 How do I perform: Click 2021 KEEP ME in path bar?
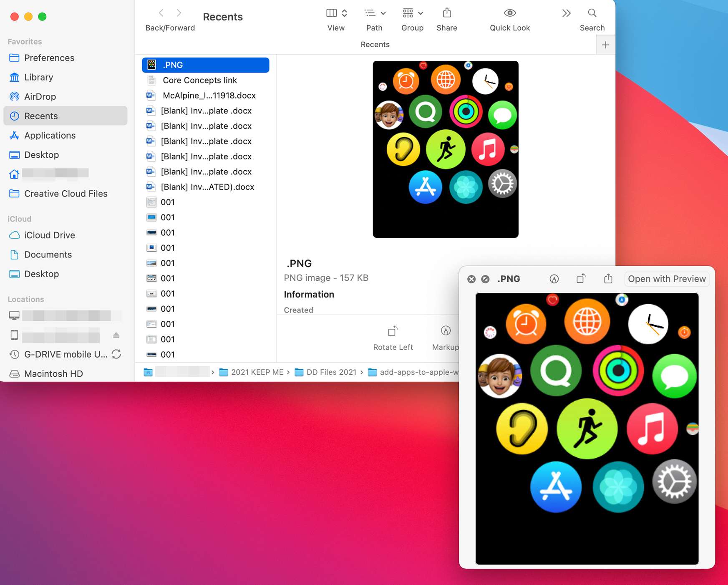point(252,372)
